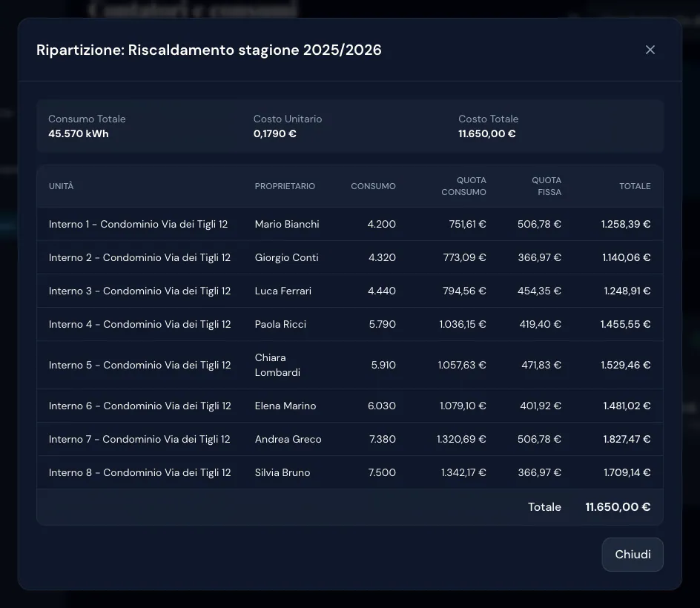This screenshot has height=608, width=700.
Task: Click the TOTALE column header
Action: point(635,186)
